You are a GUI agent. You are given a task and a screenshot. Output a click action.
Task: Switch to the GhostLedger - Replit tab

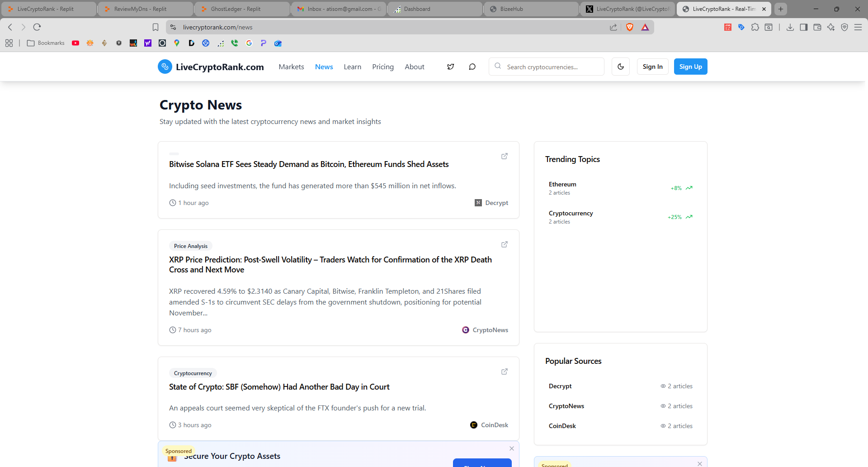(x=242, y=9)
